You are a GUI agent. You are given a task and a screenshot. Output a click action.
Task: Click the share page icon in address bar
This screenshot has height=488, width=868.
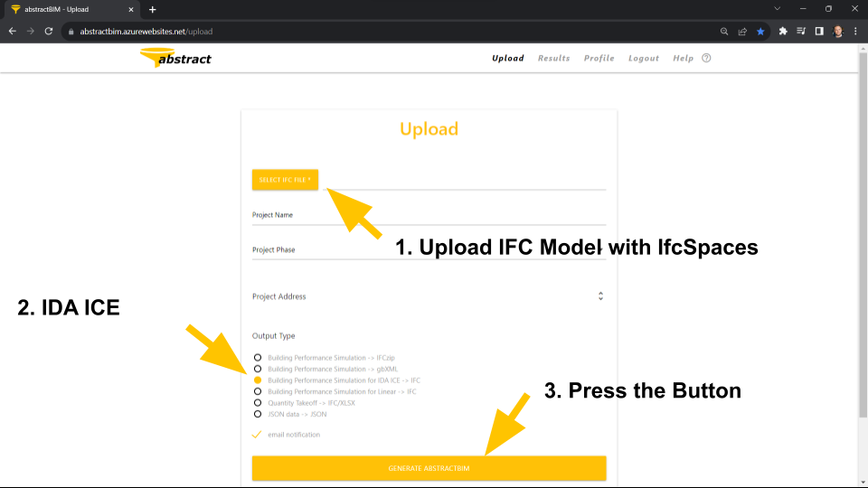point(742,31)
